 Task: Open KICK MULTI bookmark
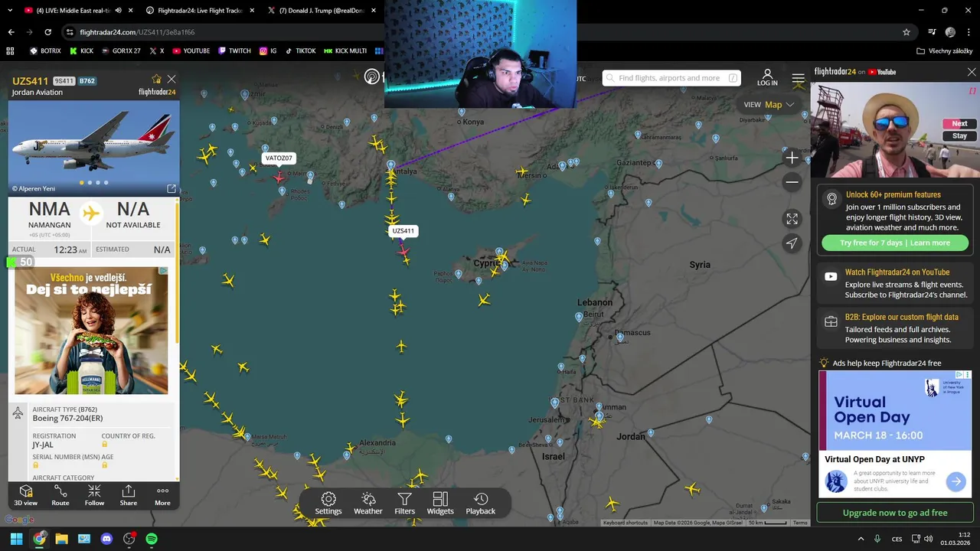pos(345,51)
